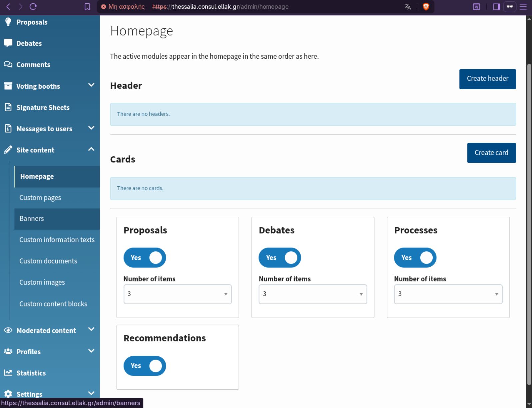This screenshot has height=408, width=532.
Task: Click the Moderated content eye icon
Action: pyautogui.click(x=8, y=330)
